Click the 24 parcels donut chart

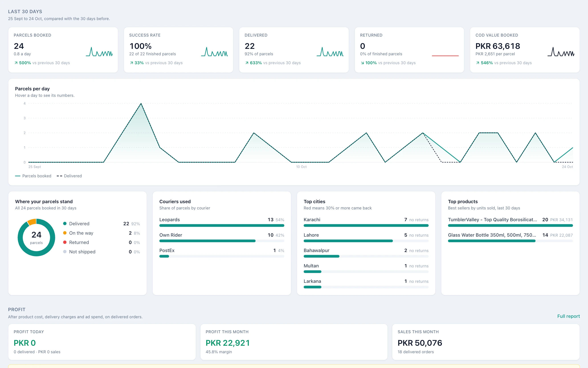[37, 237]
